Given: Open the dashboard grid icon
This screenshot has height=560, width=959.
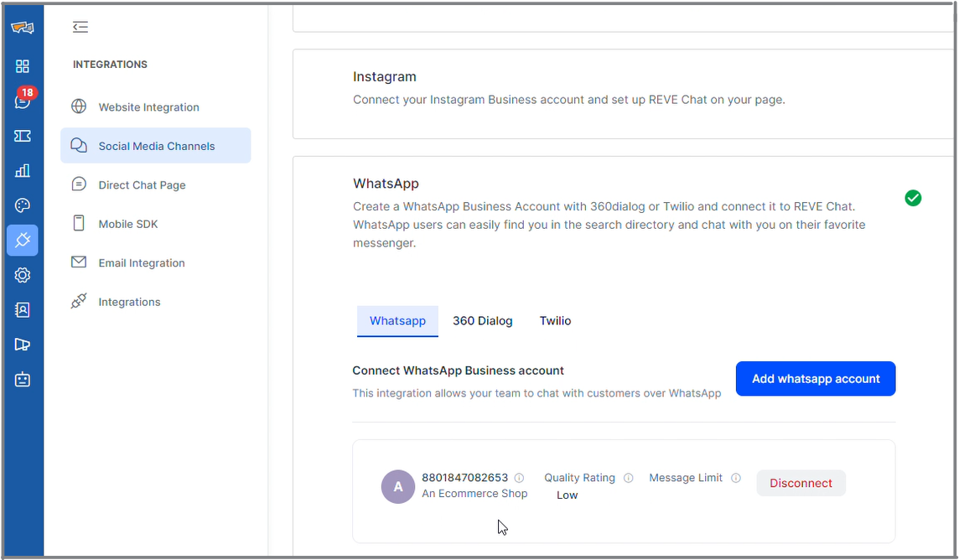Looking at the screenshot, I should (22, 66).
